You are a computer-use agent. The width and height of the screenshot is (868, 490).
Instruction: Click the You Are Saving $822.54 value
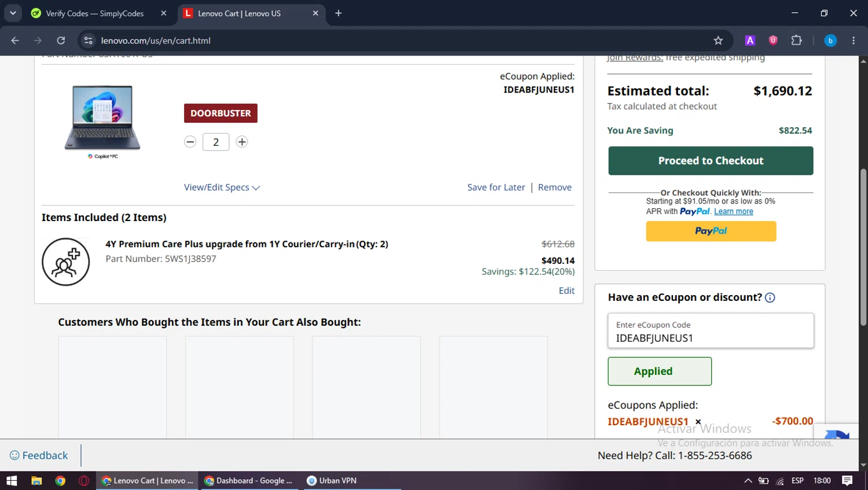pos(795,131)
